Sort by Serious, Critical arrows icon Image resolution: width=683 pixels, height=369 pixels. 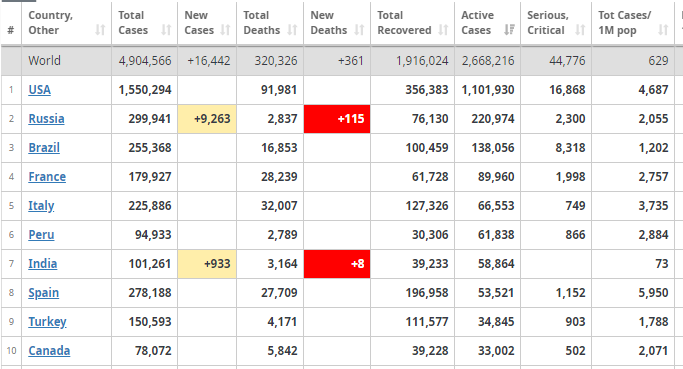click(x=580, y=30)
